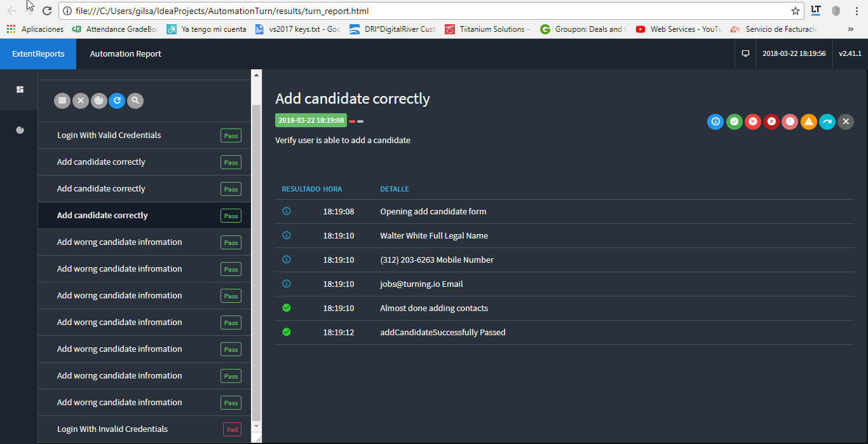Open the DRI*DigitalRiver bookmark
Screen dimensions: 868x444
pyautogui.click(x=393, y=29)
